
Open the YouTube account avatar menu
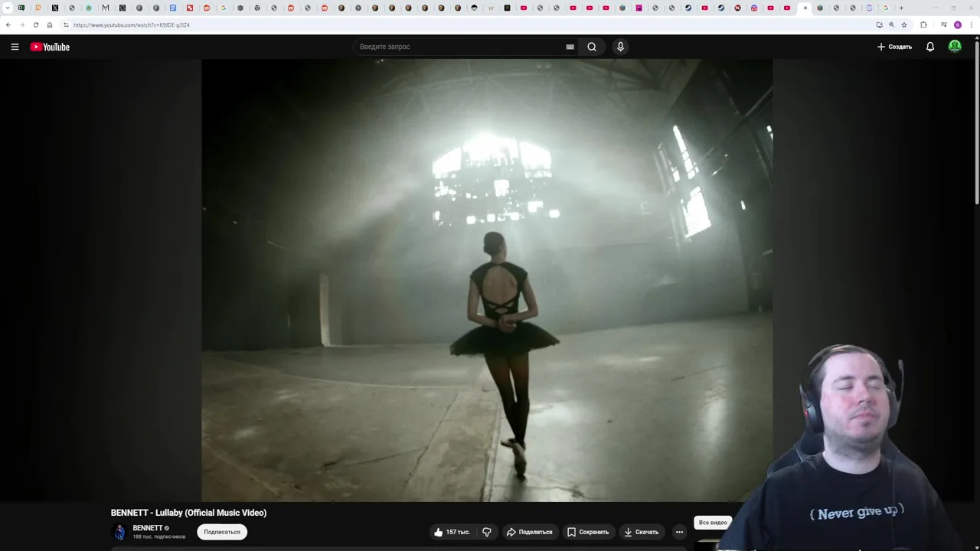[x=955, y=47]
